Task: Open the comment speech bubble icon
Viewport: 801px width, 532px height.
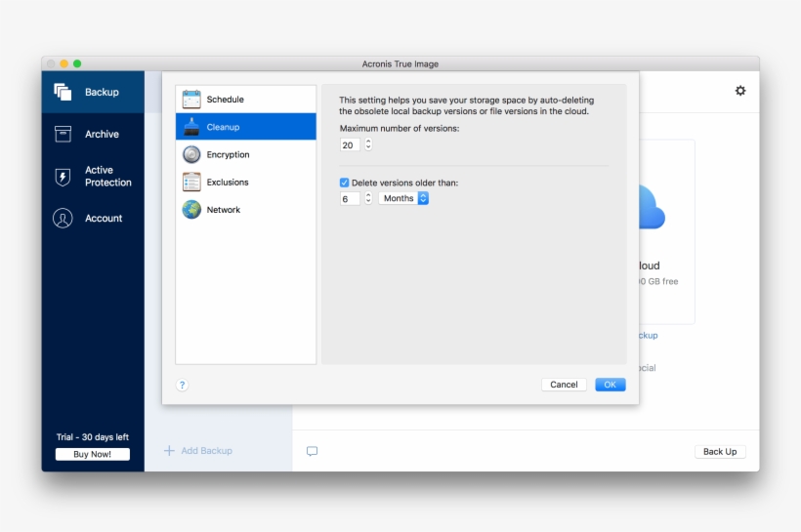Action: (312, 451)
